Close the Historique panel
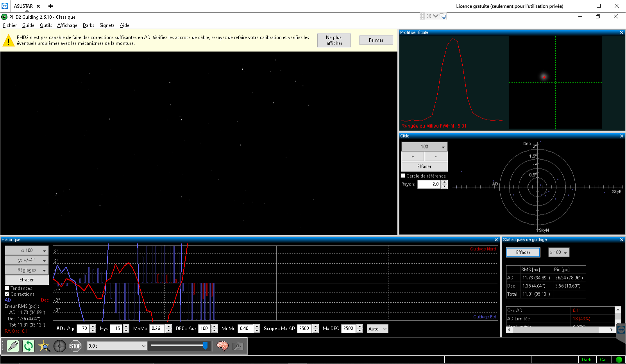The width and height of the screenshot is (626, 364). pyautogui.click(x=496, y=240)
